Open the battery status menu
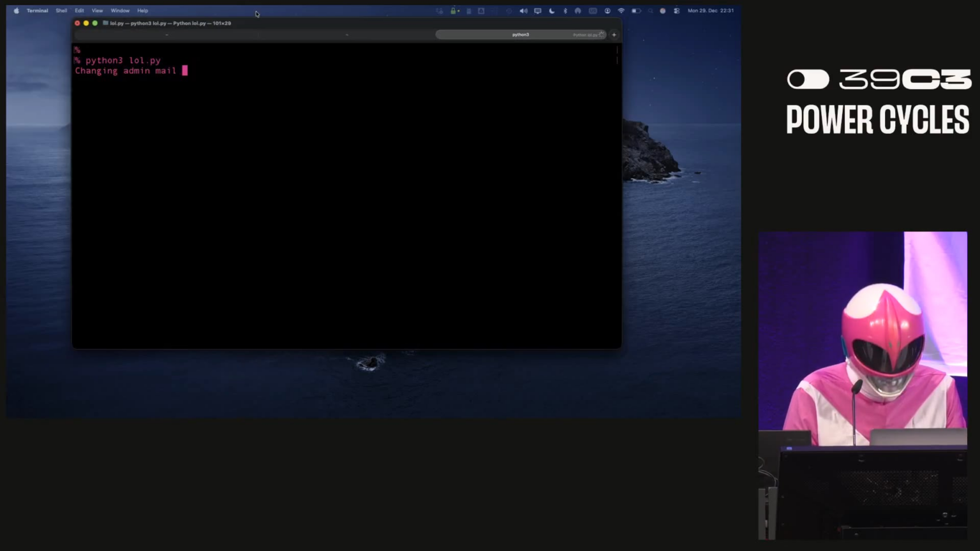 pyautogui.click(x=635, y=11)
